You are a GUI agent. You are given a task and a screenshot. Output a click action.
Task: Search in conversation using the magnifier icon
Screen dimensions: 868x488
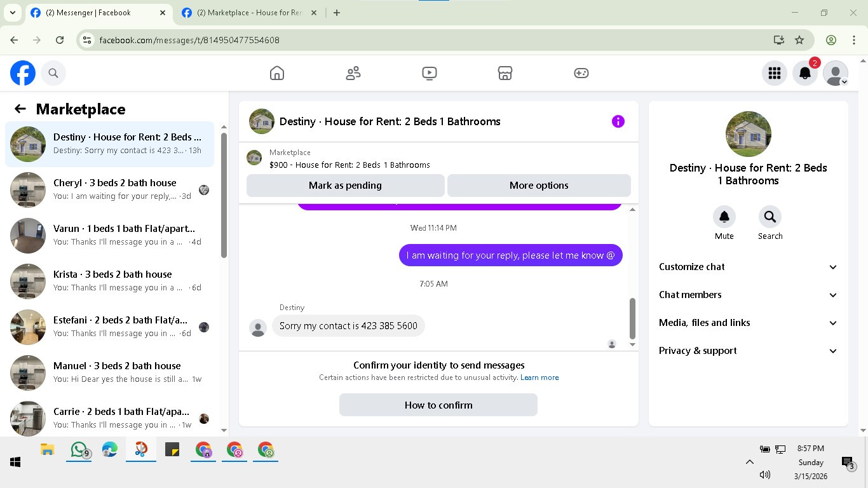770,217
